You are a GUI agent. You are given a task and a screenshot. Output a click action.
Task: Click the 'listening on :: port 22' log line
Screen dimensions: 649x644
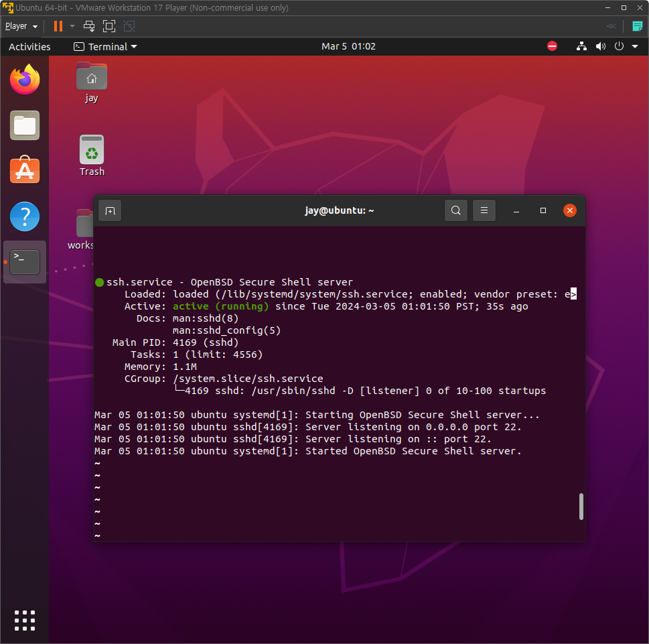[293, 439]
